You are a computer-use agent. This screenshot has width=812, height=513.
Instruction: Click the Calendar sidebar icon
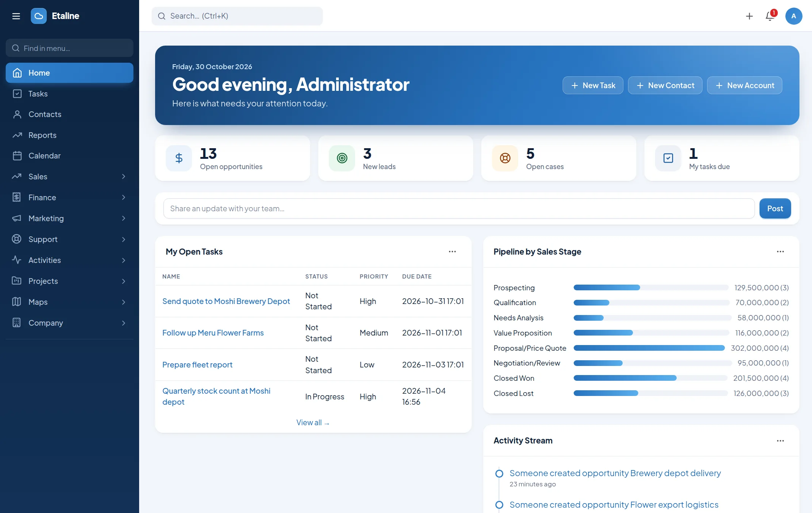[17, 156]
